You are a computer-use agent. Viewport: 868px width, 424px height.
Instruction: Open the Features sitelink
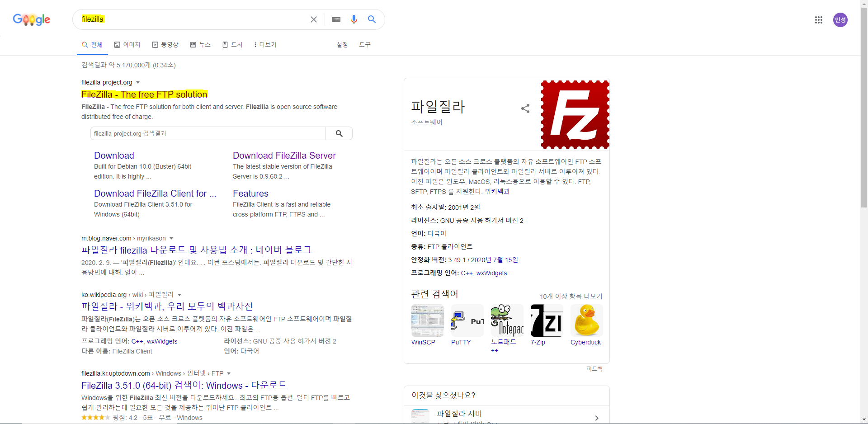250,193
